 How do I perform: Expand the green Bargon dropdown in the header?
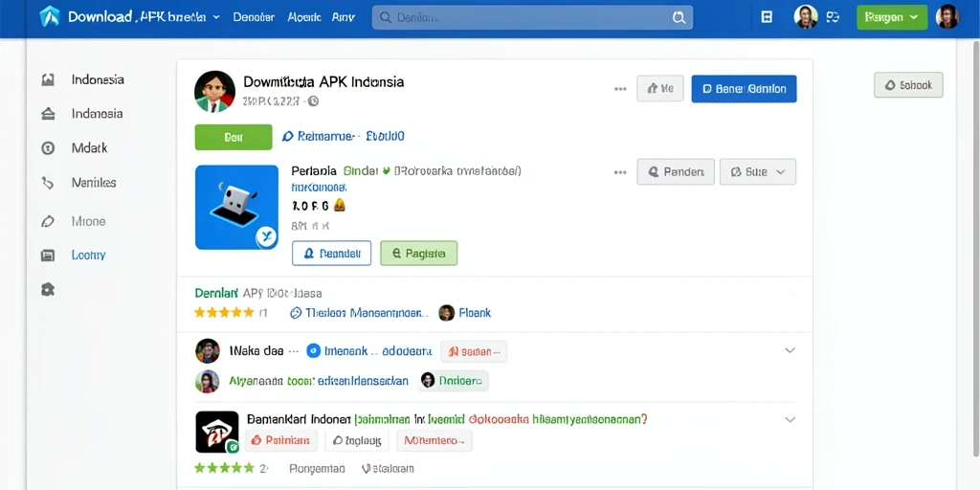[892, 17]
